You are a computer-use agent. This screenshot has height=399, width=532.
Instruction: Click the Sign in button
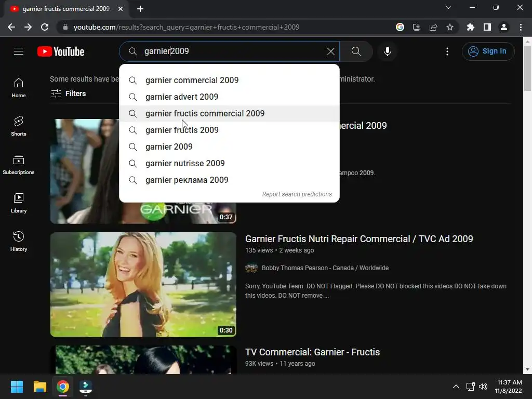(488, 51)
